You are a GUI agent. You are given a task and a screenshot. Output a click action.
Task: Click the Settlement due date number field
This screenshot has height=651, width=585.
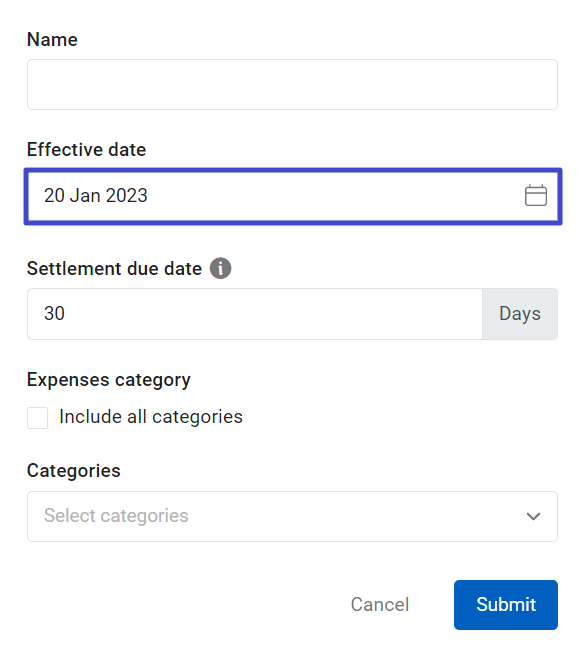pyautogui.click(x=255, y=314)
